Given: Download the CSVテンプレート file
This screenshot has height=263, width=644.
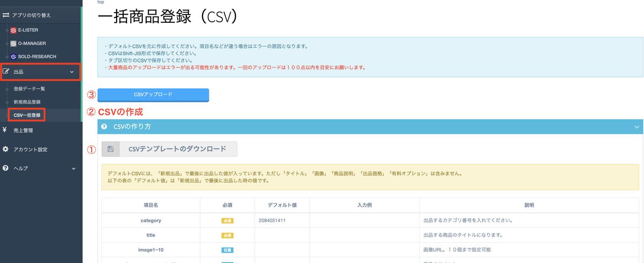Looking at the screenshot, I should (177, 149).
